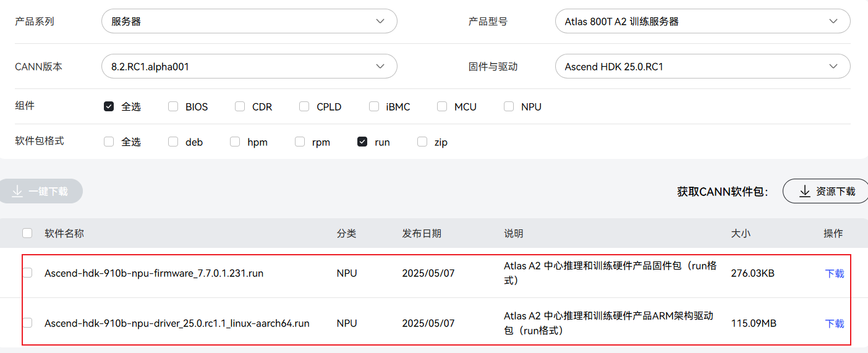Check the rpm format checkbox
This screenshot has height=353, width=868.
click(300, 142)
